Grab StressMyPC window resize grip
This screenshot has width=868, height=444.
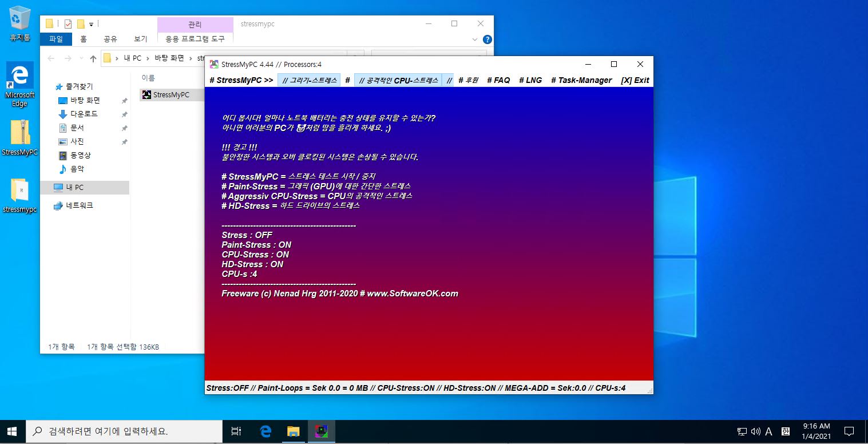[649, 390]
